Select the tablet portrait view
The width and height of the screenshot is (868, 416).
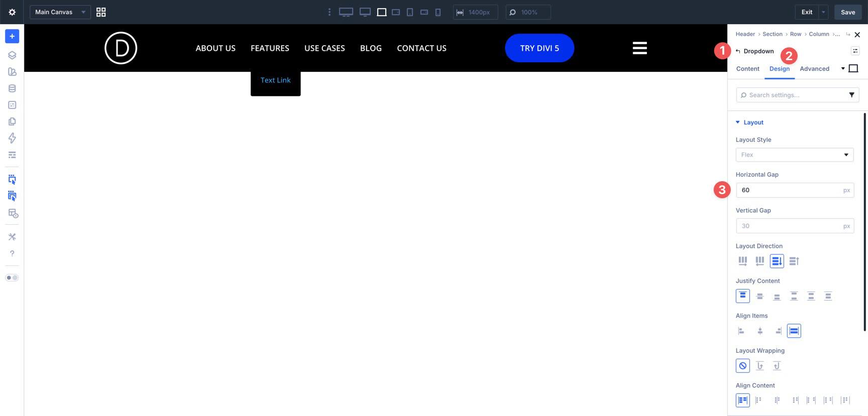click(x=410, y=12)
